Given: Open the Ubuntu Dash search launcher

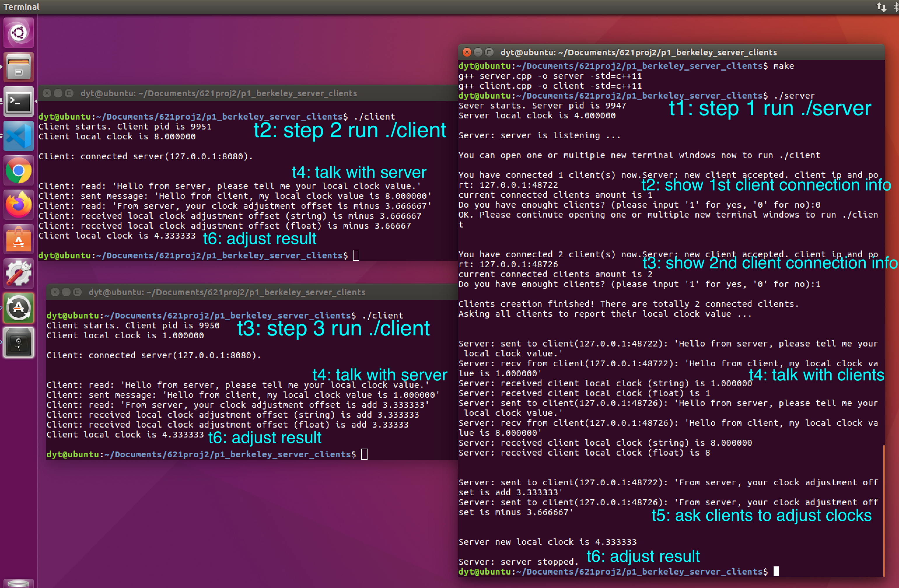Looking at the screenshot, I should tap(18, 33).
